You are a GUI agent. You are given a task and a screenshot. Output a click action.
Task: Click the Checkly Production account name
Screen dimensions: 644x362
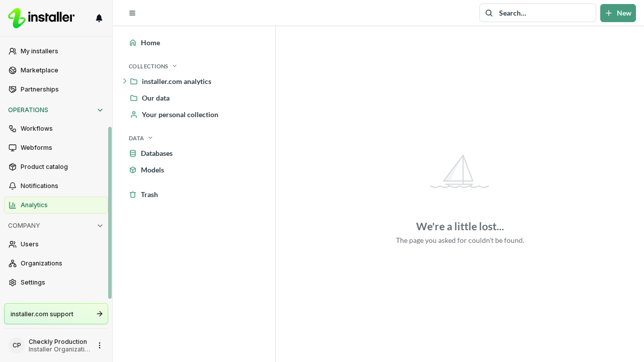tap(58, 342)
